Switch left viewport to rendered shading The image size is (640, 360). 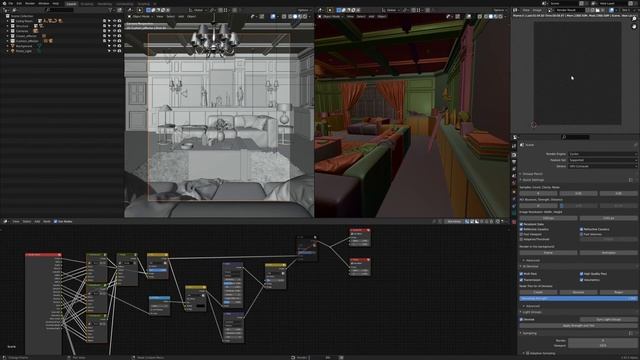point(305,16)
